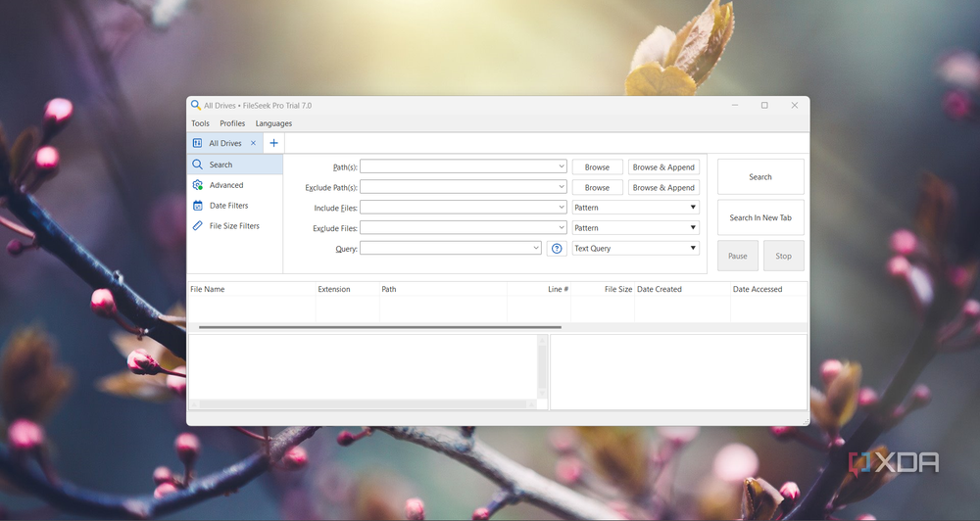
Task: Click the Search magnifier icon in sidebar
Action: 198,165
